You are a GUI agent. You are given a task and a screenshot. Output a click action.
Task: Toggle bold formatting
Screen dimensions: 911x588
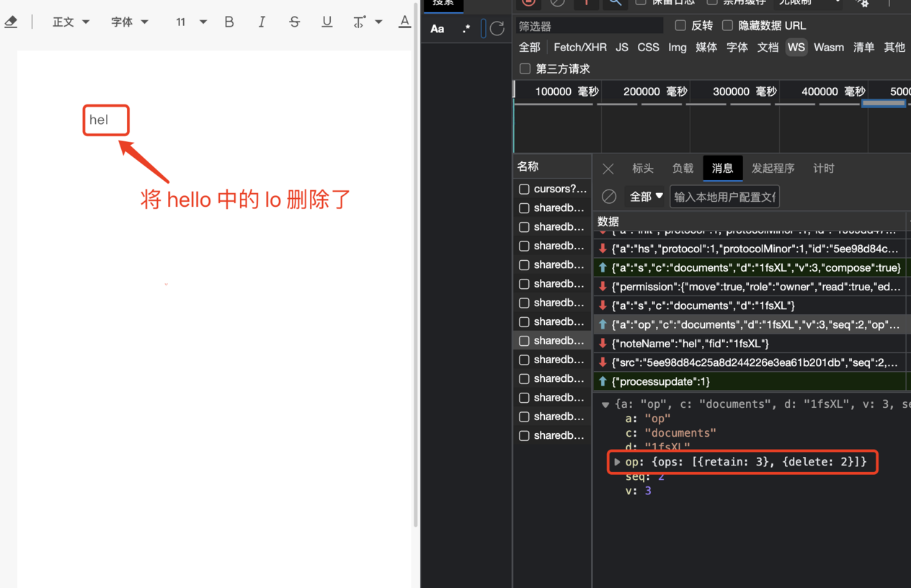(229, 22)
